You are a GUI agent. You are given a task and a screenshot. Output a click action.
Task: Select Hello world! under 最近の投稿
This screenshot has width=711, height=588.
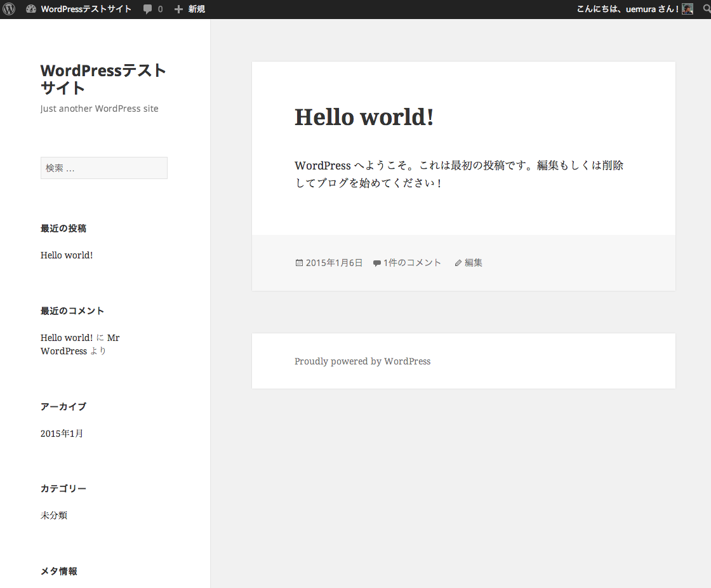66,255
